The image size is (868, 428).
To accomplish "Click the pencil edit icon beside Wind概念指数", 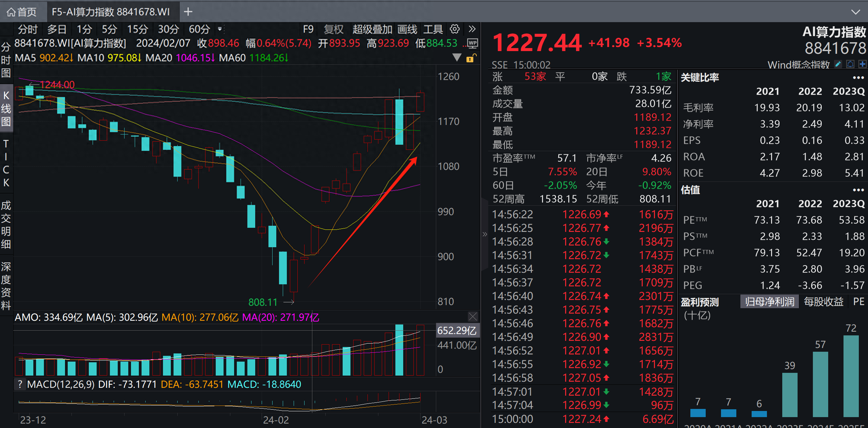I will pyautogui.click(x=838, y=64).
